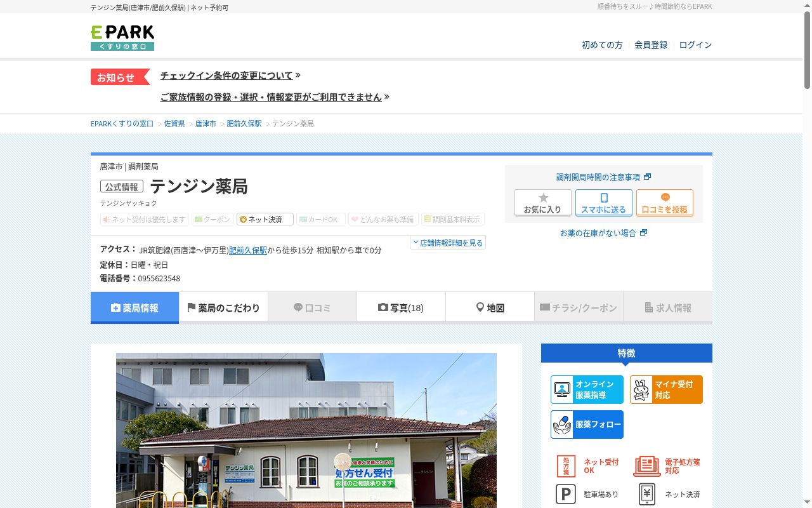The width and height of the screenshot is (812, 508).
Task: Expand 店舗情報詳細を見る details
Action: click(448, 243)
